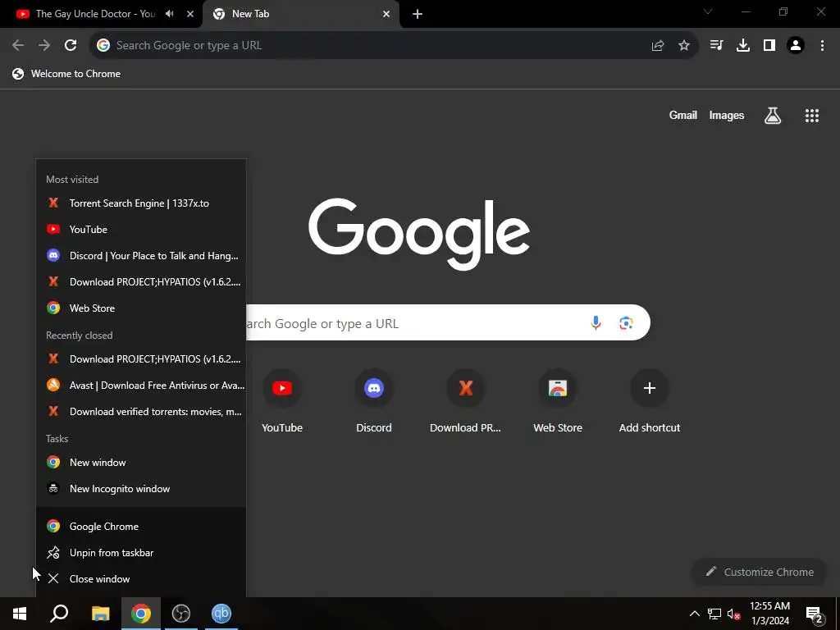Click the Customize Chrome button
The width and height of the screenshot is (840, 630).
click(759, 572)
